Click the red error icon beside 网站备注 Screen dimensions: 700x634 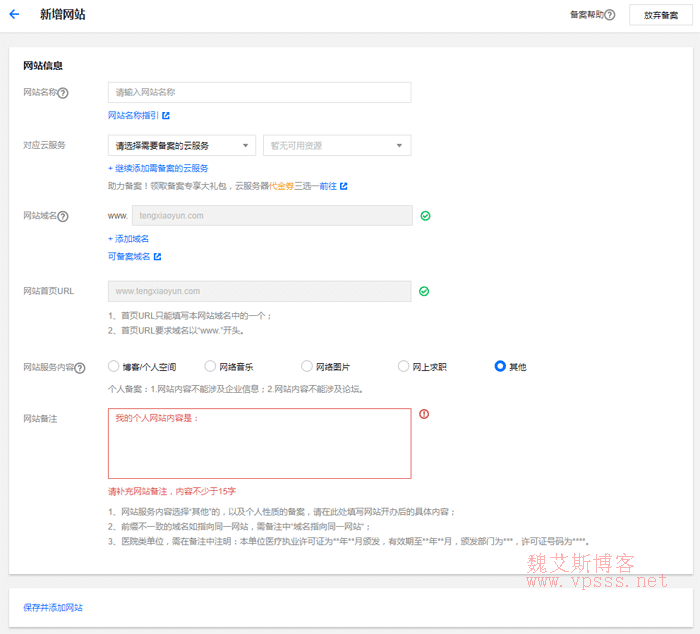[424, 414]
